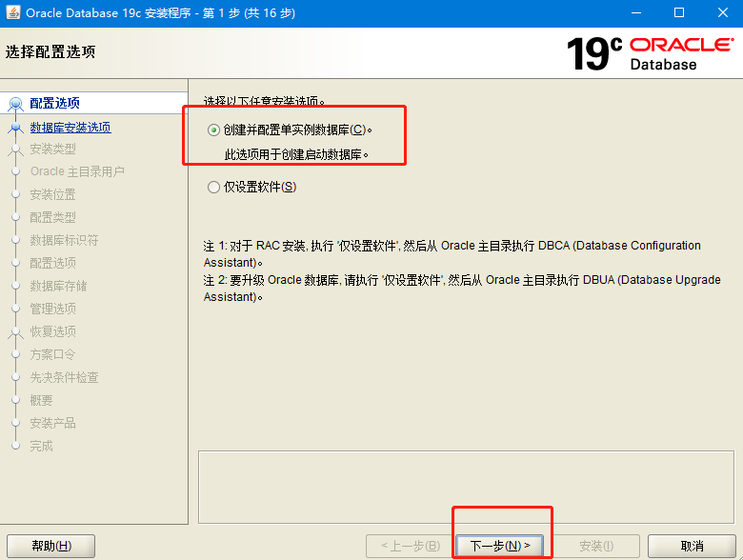Viewport: 743px width, 560px height.
Task: Click the 安装产品 step text
Action: click(52, 423)
